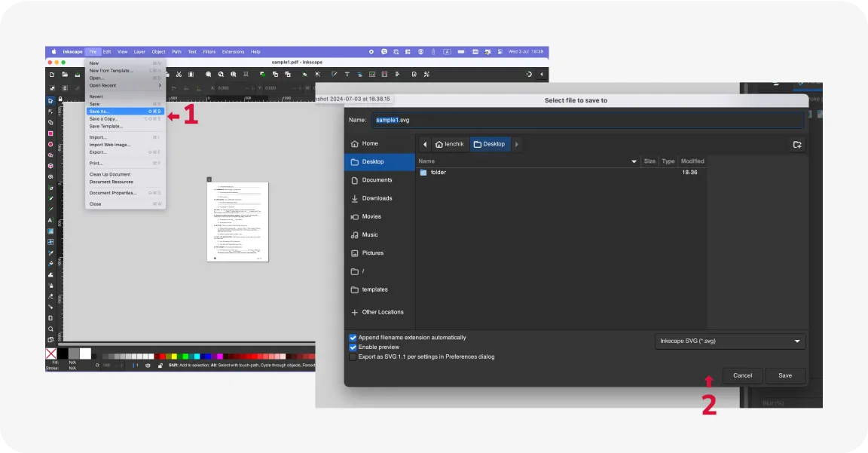
Task: Click the Save button in dialog
Action: click(x=785, y=375)
